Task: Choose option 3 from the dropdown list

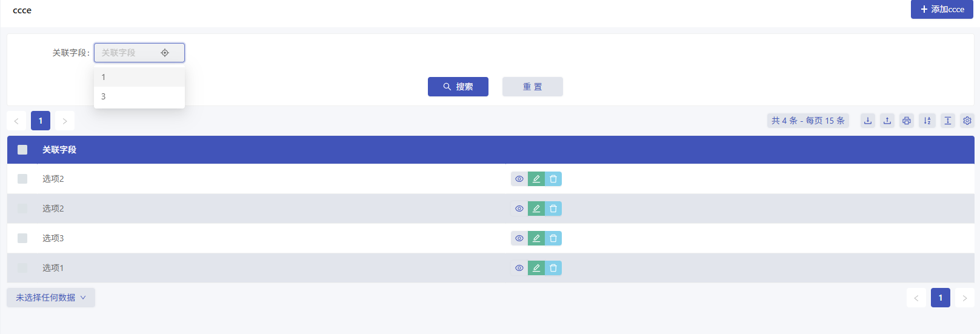Action: coord(139,96)
